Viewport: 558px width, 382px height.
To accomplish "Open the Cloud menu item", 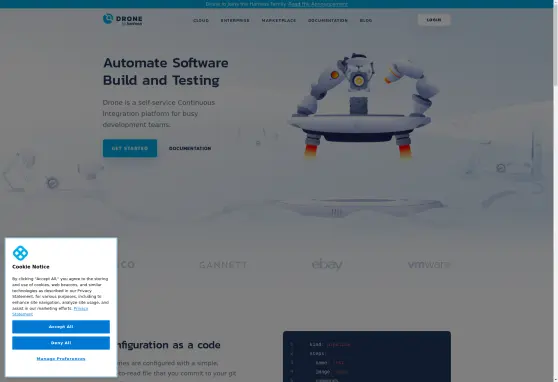I will click(201, 21).
